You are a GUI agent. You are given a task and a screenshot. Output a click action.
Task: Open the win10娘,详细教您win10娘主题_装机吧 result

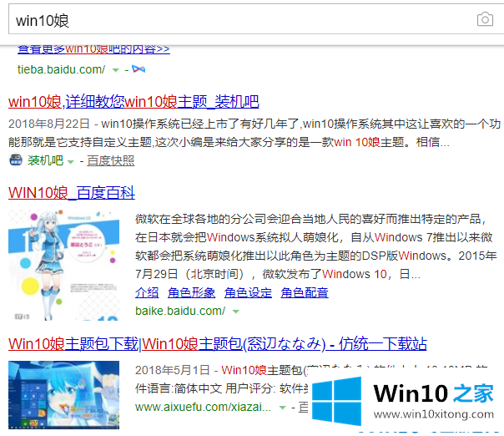click(x=134, y=102)
